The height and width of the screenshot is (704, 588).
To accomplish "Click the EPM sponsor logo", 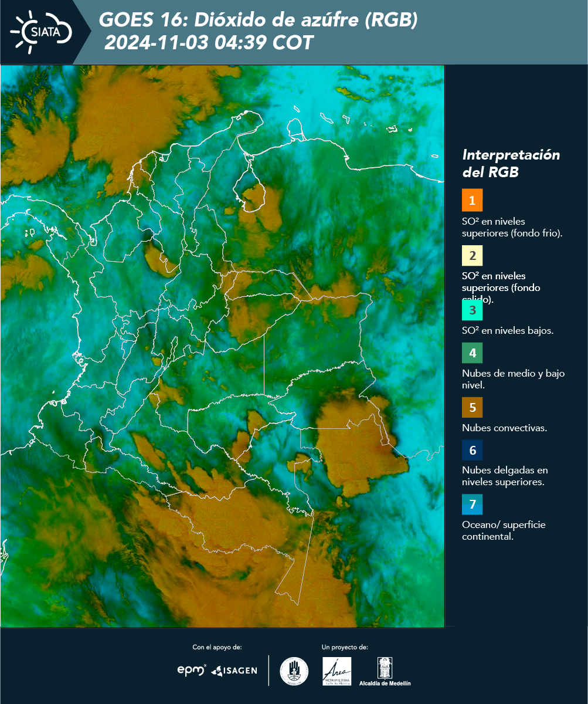I will [x=192, y=670].
